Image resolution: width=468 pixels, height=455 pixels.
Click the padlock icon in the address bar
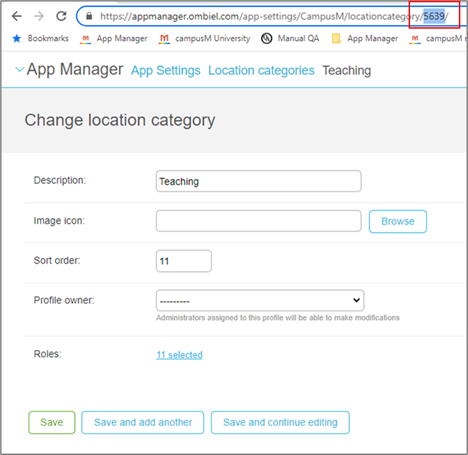89,16
